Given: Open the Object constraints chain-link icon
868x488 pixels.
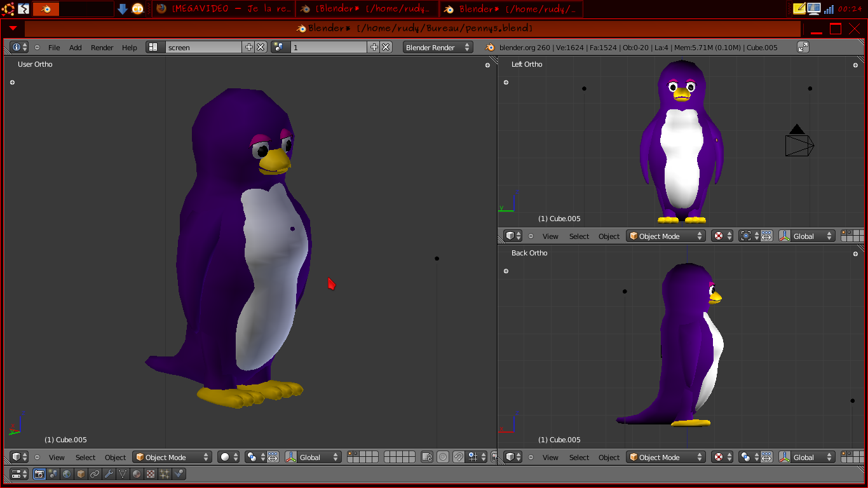Looking at the screenshot, I should pyautogui.click(x=95, y=474).
